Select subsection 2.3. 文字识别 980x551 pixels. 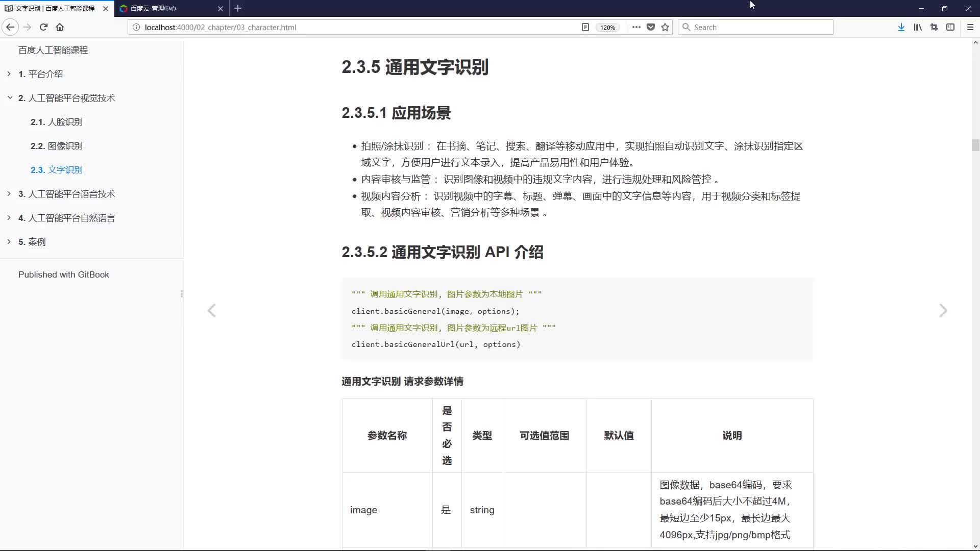(x=57, y=170)
